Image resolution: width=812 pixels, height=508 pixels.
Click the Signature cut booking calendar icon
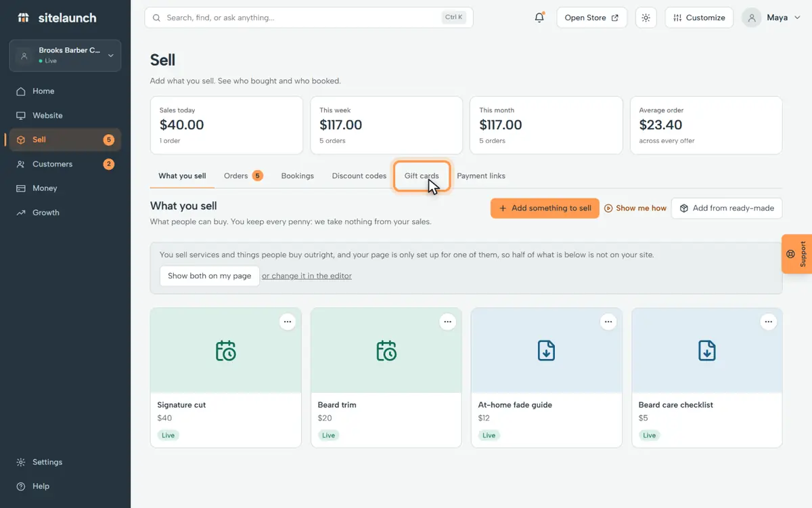[225, 351]
